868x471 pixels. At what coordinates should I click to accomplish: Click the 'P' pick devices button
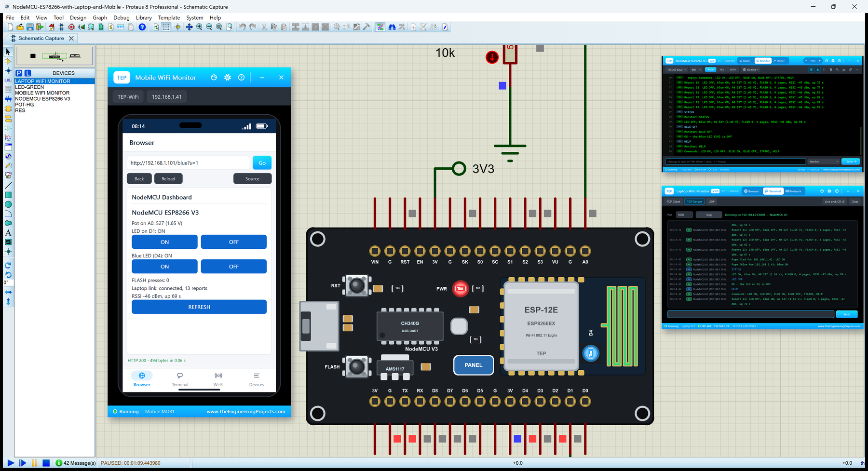19,73
